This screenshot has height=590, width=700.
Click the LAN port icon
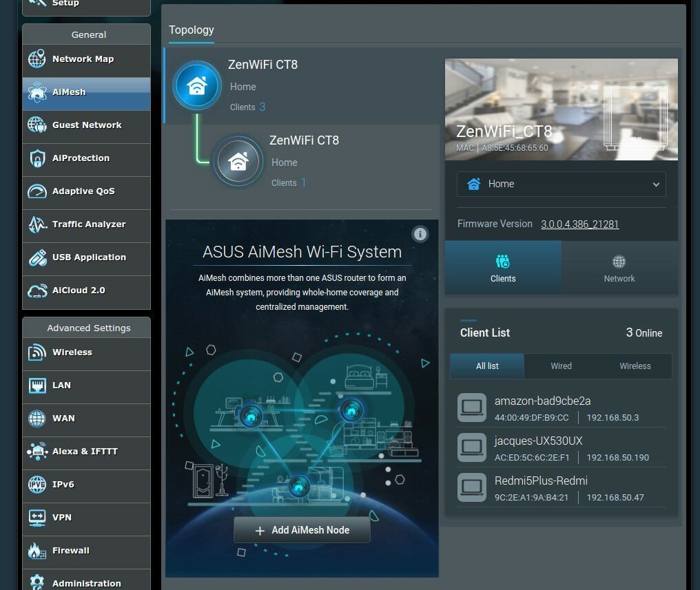pyautogui.click(x=37, y=386)
